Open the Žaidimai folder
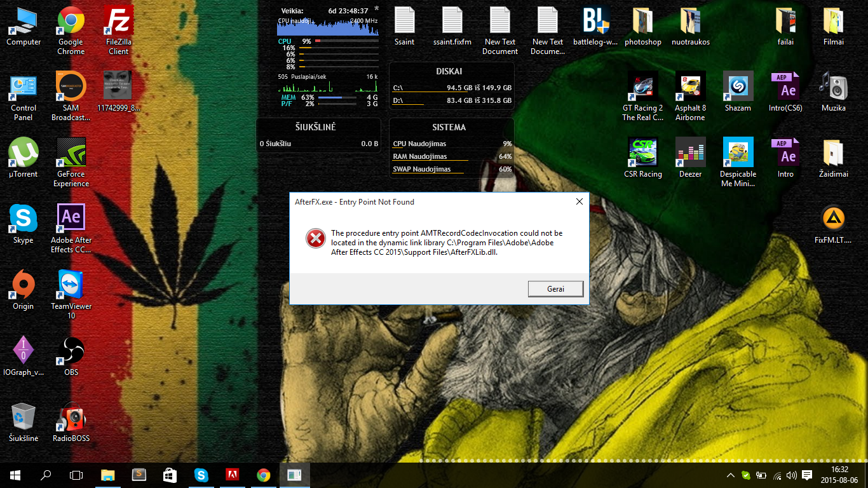 (x=834, y=158)
